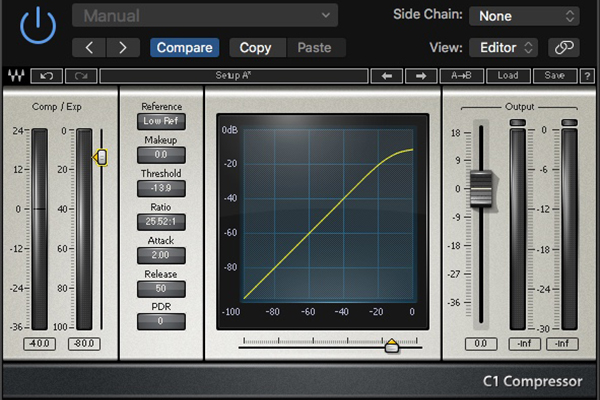
Task: Toggle the Low Ref reference button
Action: click(161, 121)
